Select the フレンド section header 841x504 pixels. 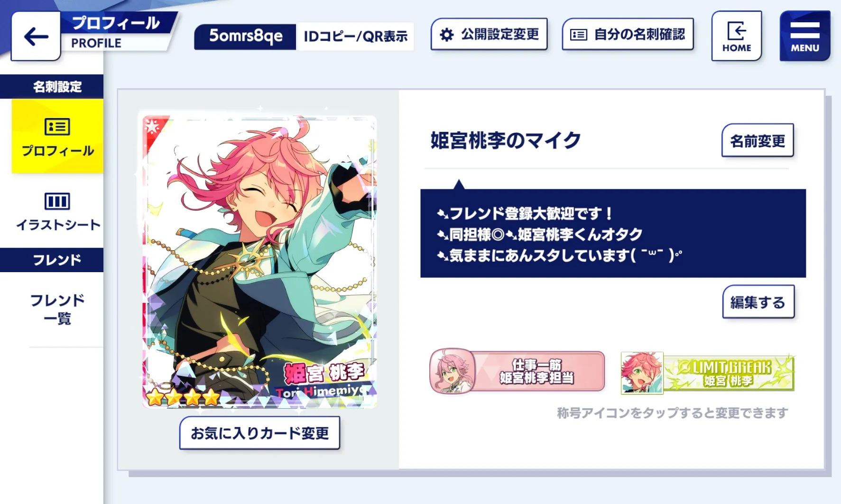pos(52,260)
